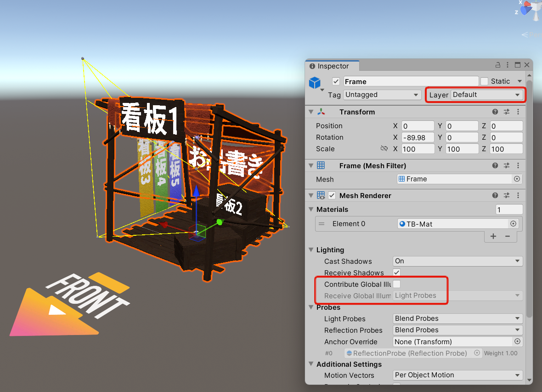This screenshot has width=542, height=392.
Task: Click the object name field Frame
Action: (411, 81)
